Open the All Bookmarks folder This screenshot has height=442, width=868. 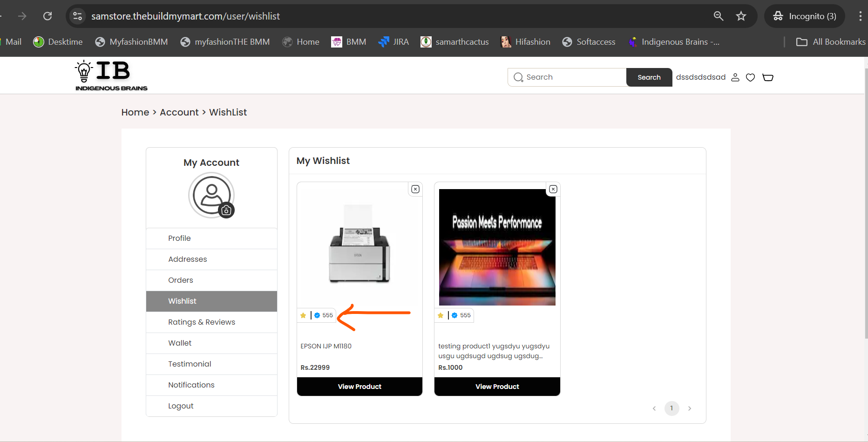point(831,42)
